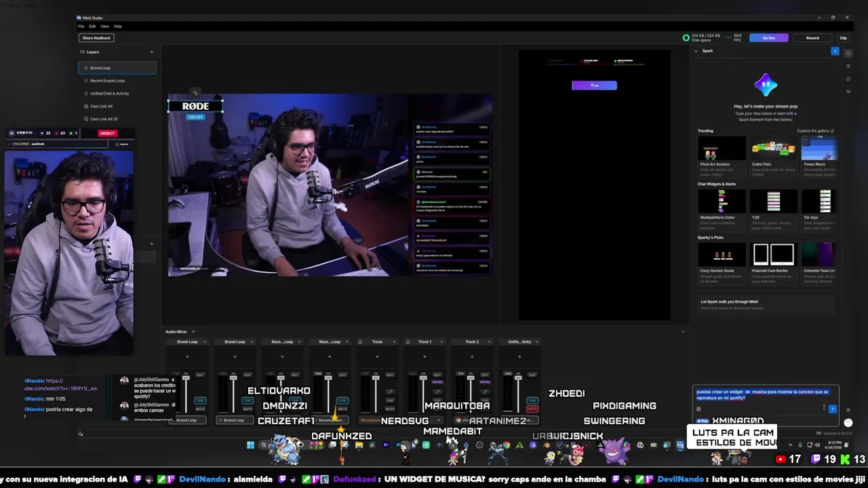Click the disk space indicator
Image resolution: width=868 pixels, height=488 pixels.
click(x=703, y=37)
